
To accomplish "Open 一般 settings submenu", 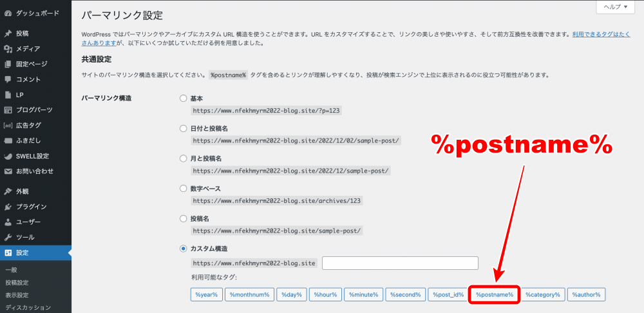I will click(11, 270).
